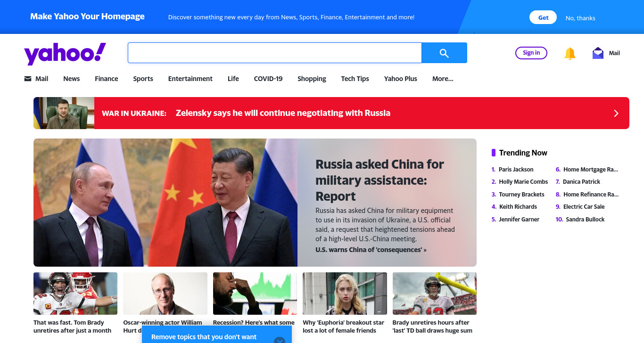Viewport: 644px width, 343px height.
Task: Click into the Yahoo search field
Action: [274, 53]
